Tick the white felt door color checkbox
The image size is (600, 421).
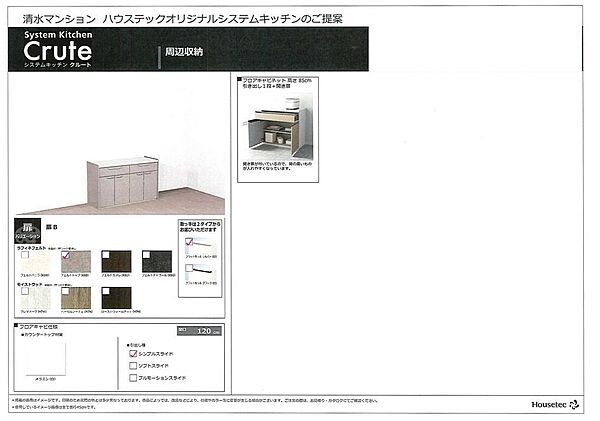(25, 255)
